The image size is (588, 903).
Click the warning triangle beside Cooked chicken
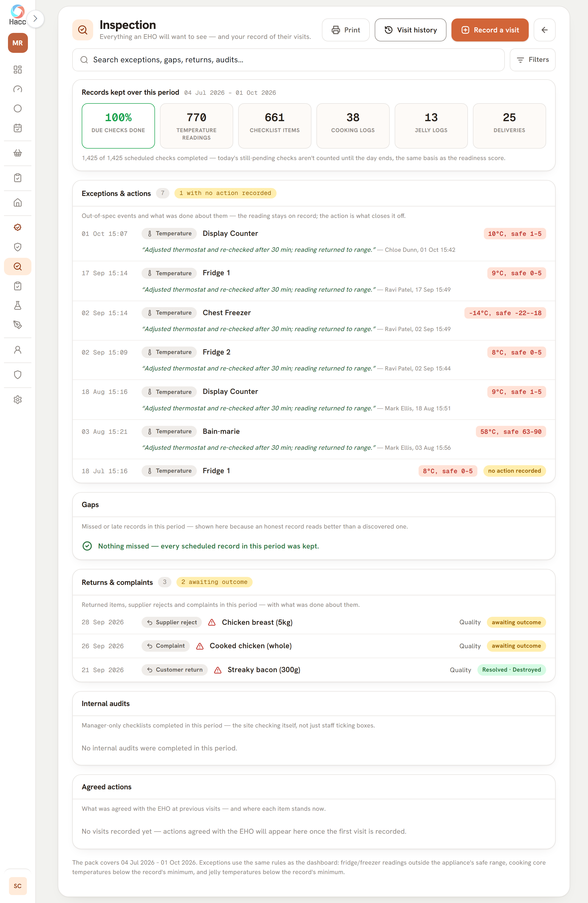coord(200,646)
